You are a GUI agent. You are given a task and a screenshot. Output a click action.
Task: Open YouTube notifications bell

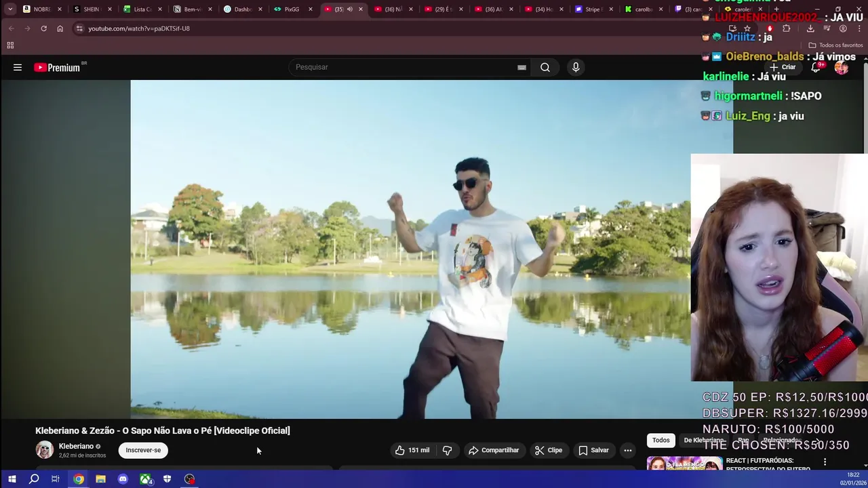point(816,67)
